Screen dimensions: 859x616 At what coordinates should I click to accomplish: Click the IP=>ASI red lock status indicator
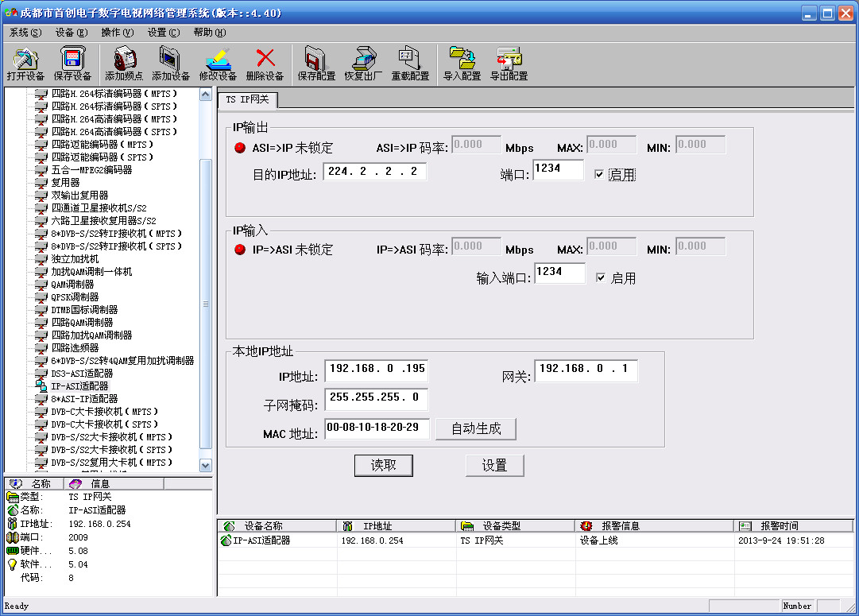point(240,250)
